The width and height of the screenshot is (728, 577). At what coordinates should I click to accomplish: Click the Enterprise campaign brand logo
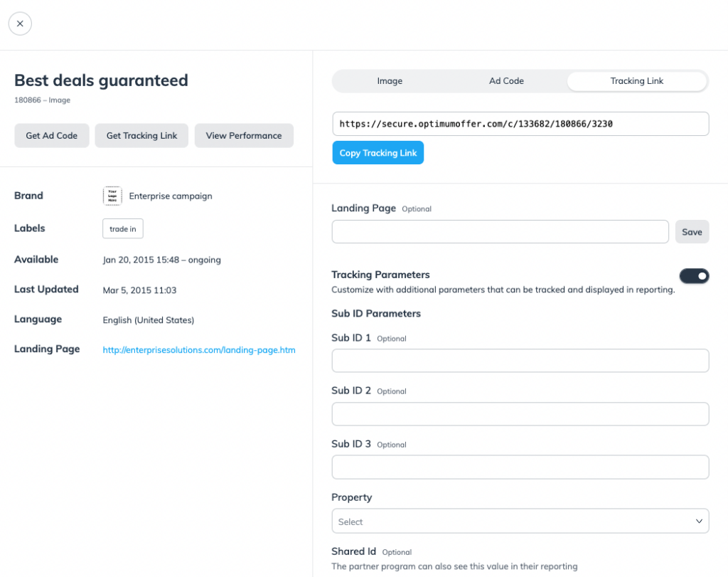(x=112, y=196)
